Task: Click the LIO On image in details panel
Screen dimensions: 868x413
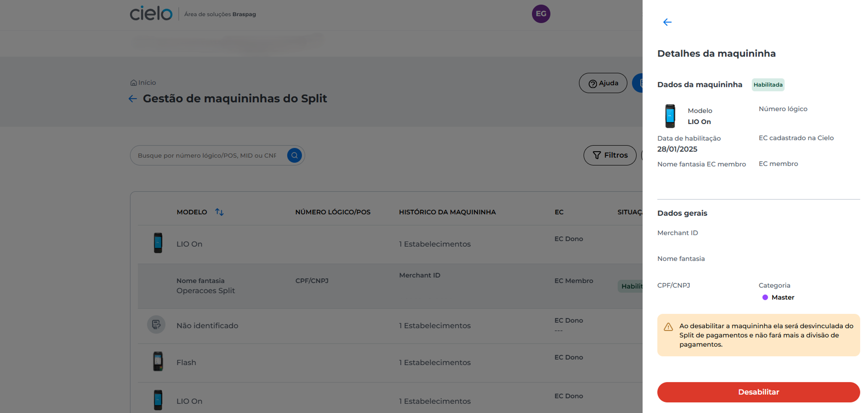Action: [670, 116]
